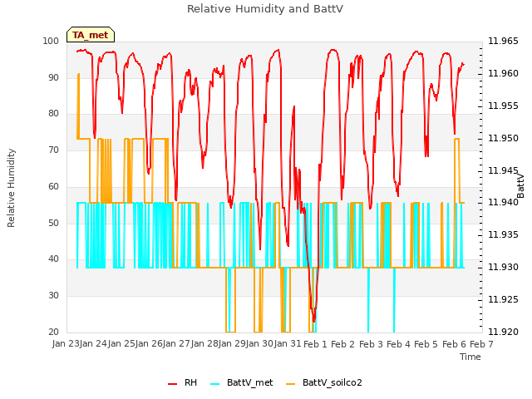Click the Jan 28 date tick label
The image size is (532, 399).
click(x=204, y=343)
